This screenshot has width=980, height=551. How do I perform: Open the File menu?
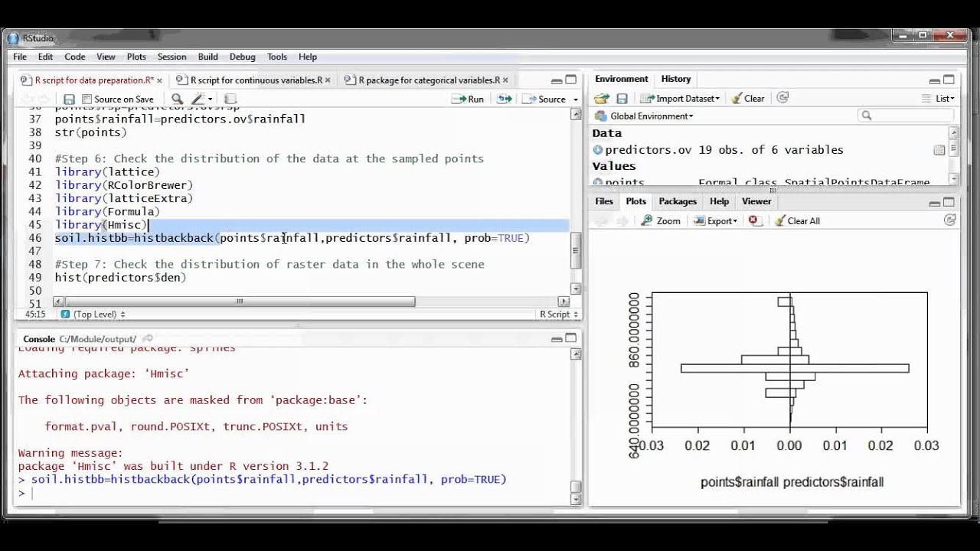tap(20, 57)
